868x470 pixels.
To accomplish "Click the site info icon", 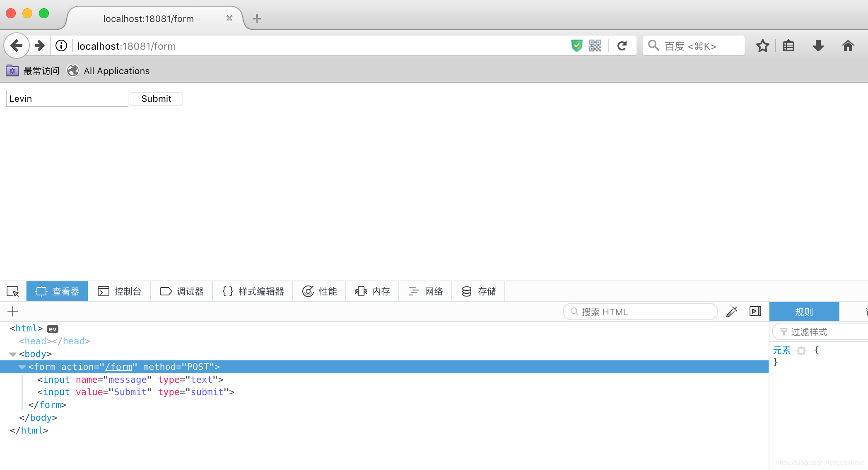I will pyautogui.click(x=61, y=46).
